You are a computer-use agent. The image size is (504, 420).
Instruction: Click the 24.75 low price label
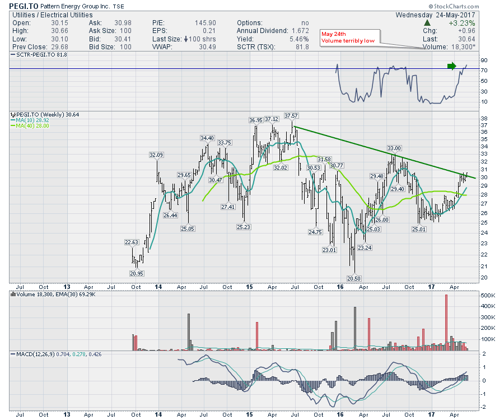coord(315,232)
